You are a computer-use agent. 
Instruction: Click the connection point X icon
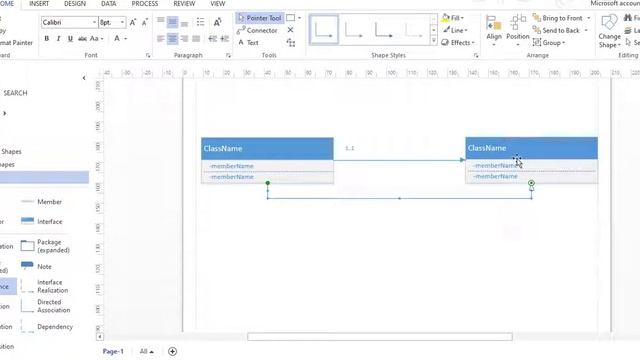pyautogui.click(x=290, y=30)
